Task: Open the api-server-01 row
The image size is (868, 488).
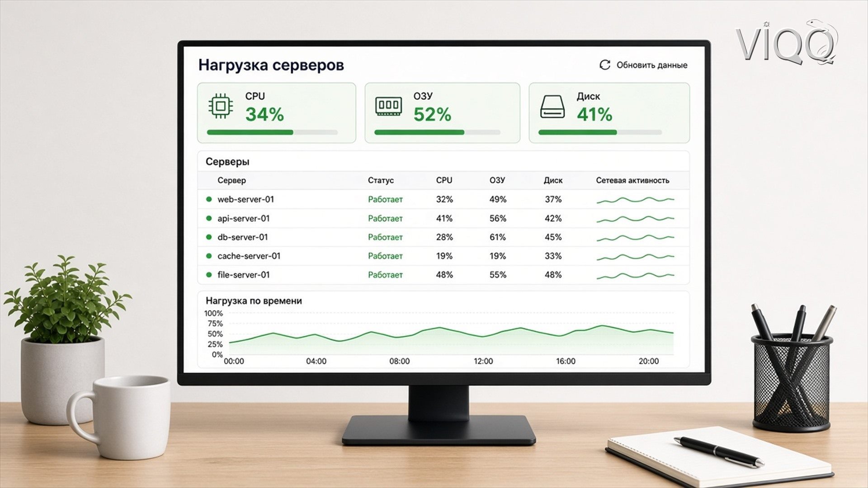Action: pos(443,218)
